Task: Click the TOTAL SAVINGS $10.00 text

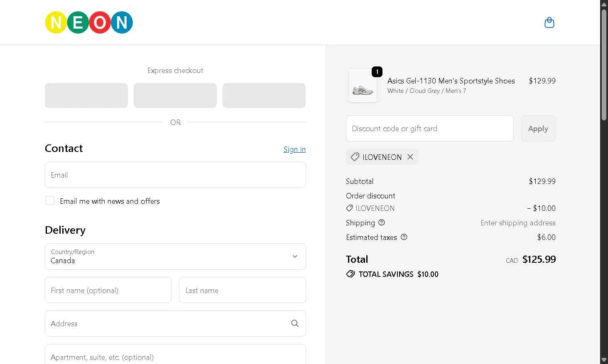Action: 398,274
